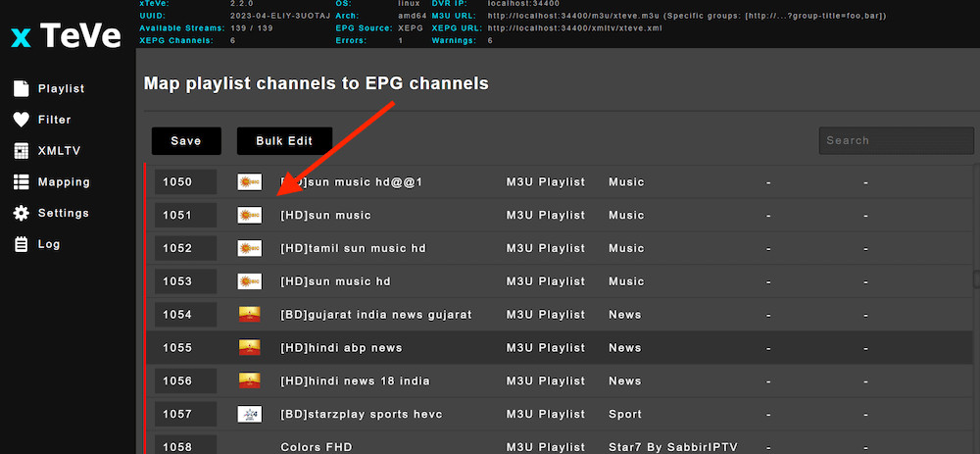Viewport: 980px width, 454px height.
Task: Focus the Search field
Action: [897, 140]
